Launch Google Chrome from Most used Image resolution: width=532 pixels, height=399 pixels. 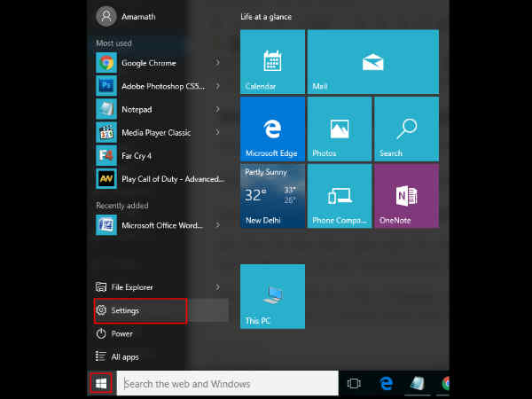[158, 63]
